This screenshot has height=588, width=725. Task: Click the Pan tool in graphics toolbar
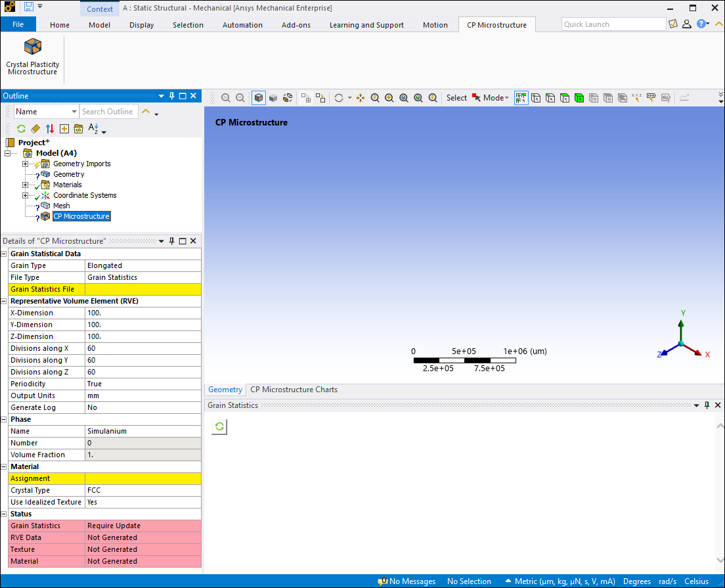click(361, 98)
